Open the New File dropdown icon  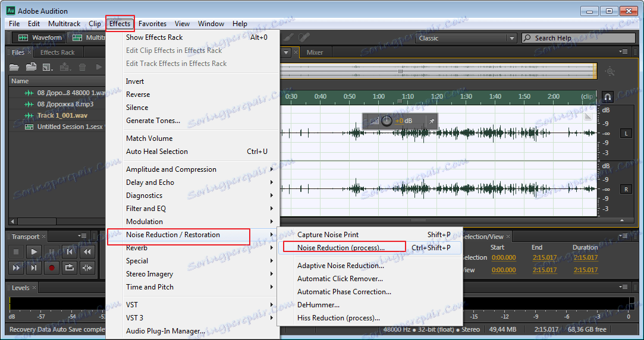pyautogui.click(x=48, y=67)
